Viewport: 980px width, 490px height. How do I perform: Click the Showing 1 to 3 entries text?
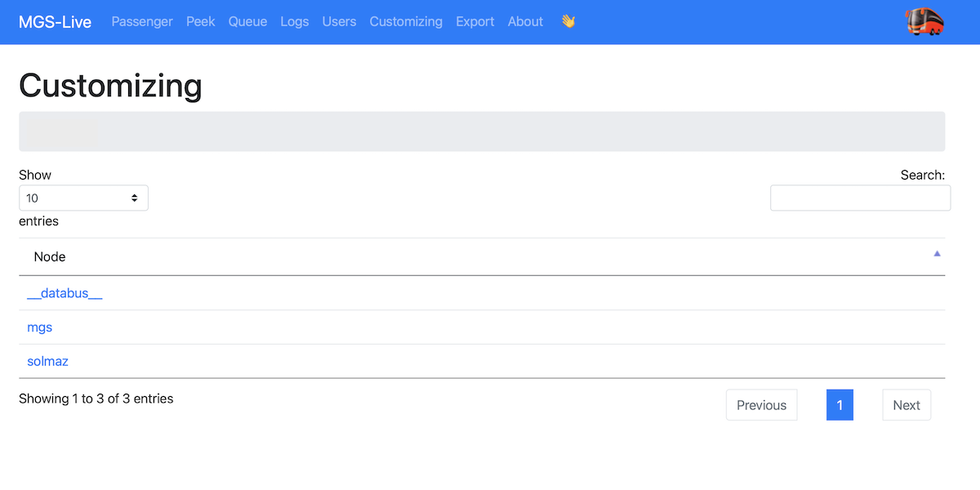pos(96,399)
